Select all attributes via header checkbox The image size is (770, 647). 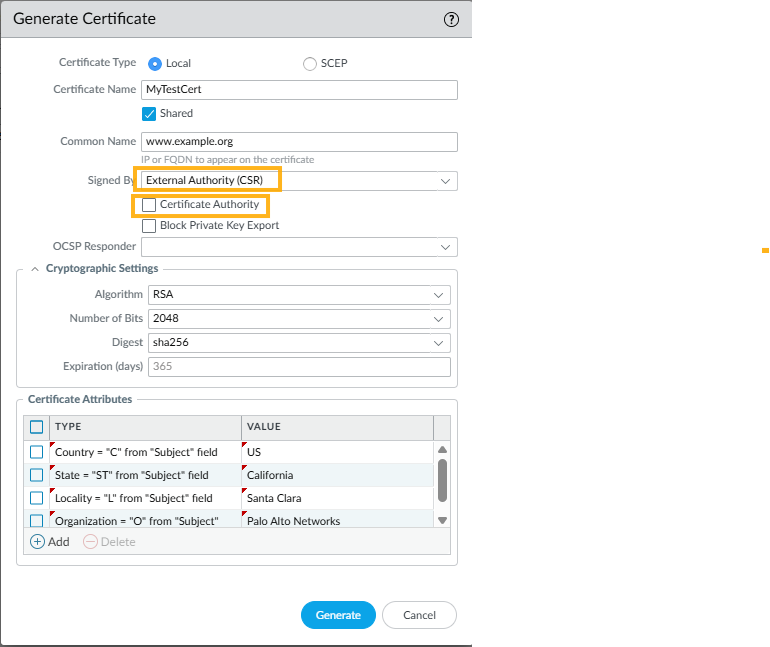[x=37, y=427]
